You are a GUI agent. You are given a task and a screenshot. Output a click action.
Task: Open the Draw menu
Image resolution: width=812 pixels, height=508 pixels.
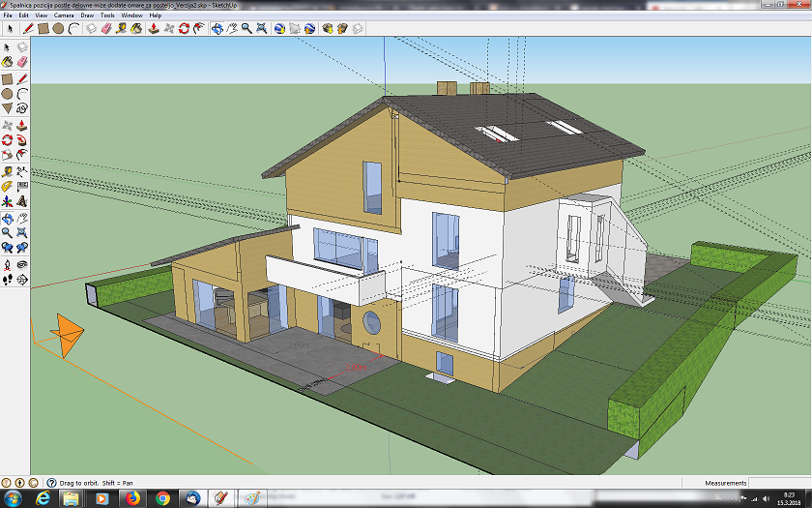pyautogui.click(x=87, y=15)
